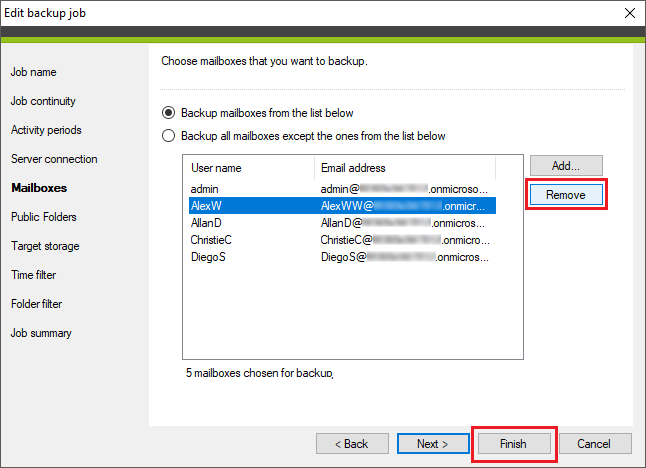646x468 pixels.
Task: Click the Add... button
Action: pos(566,165)
